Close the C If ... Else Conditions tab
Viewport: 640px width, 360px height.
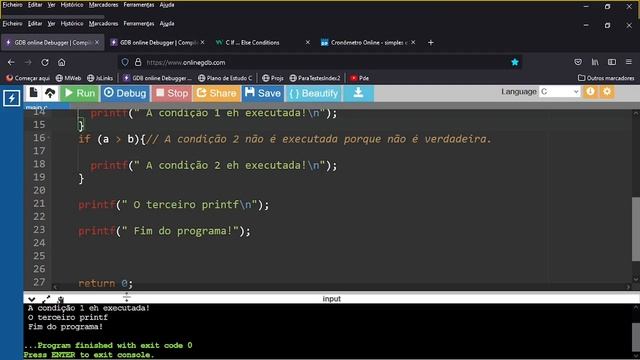308,42
